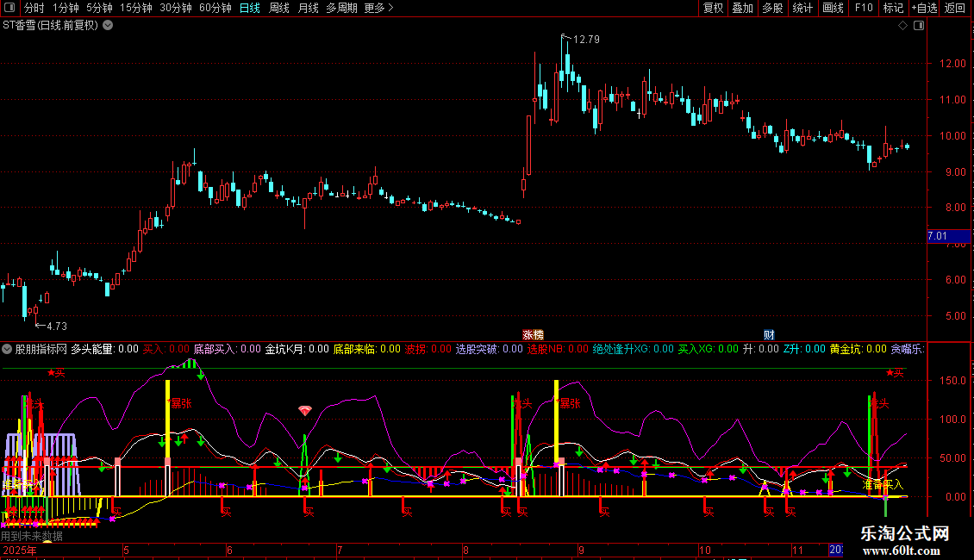Click the 7.01 price tag on axis

pos(937,236)
